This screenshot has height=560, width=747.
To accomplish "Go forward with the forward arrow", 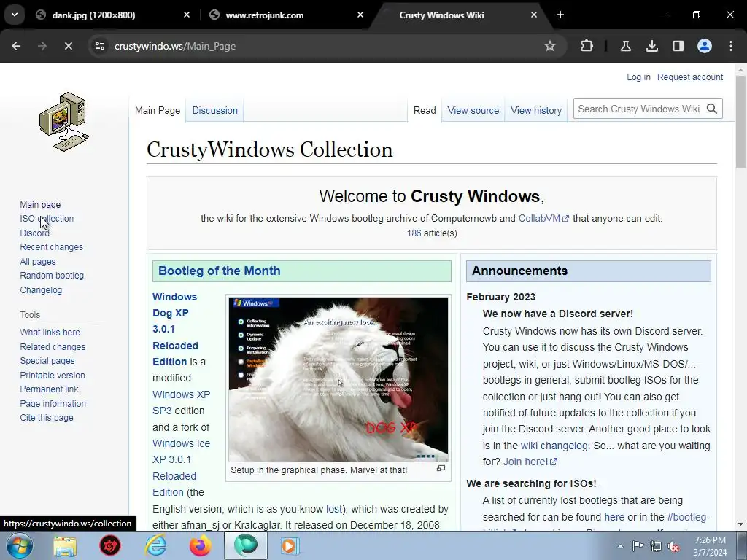I will [42, 46].
